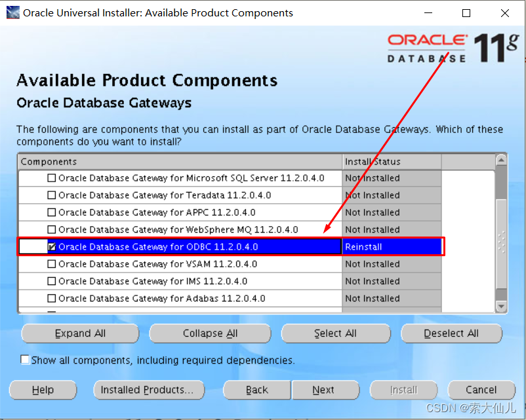
Task: Select Oracle Database Gateway for Adabas row text
Action: pos(162,298)
